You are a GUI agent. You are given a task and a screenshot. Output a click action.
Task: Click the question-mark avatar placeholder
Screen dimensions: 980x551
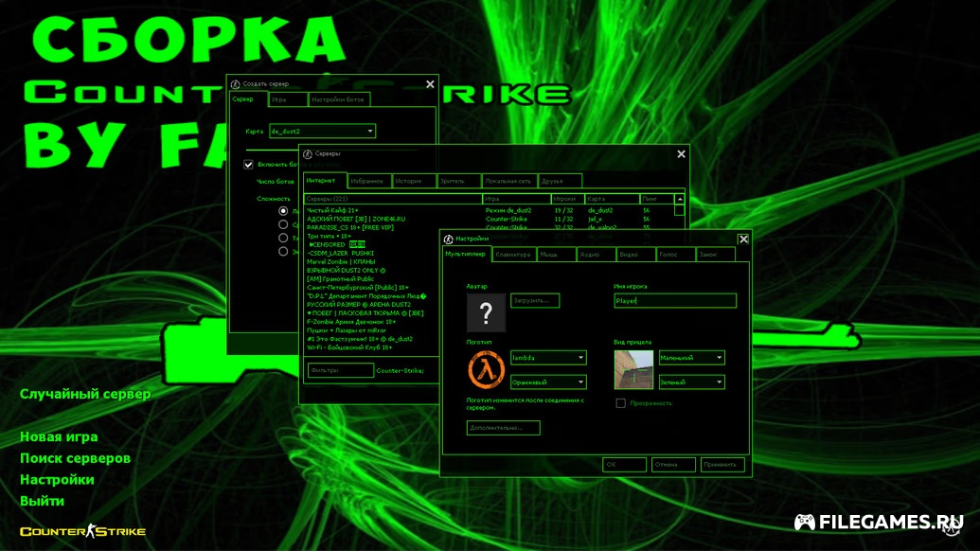(486, 312)
